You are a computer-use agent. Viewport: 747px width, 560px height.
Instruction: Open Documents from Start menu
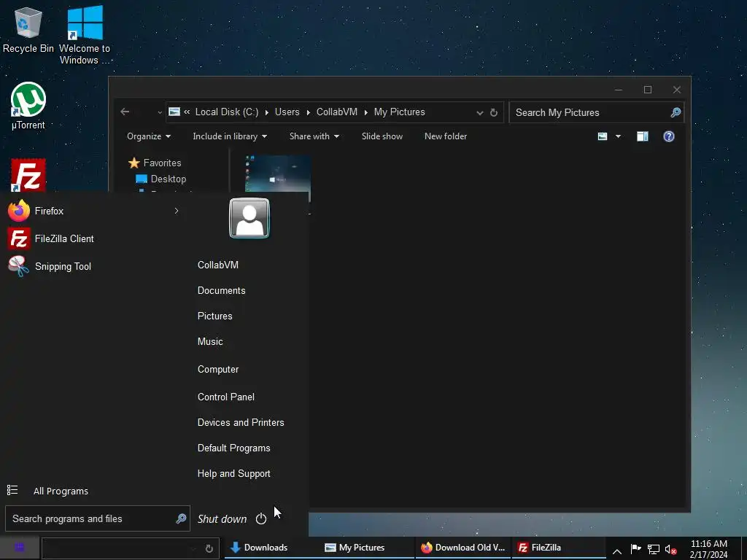click(222, 290)
